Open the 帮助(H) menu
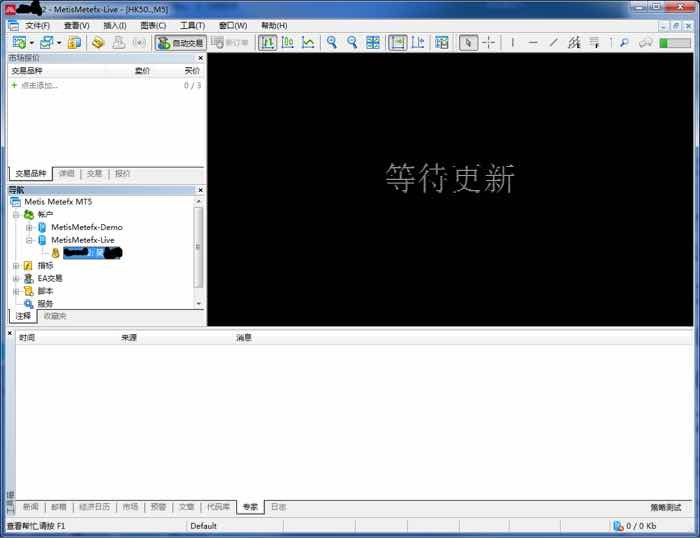 (274, 25)
